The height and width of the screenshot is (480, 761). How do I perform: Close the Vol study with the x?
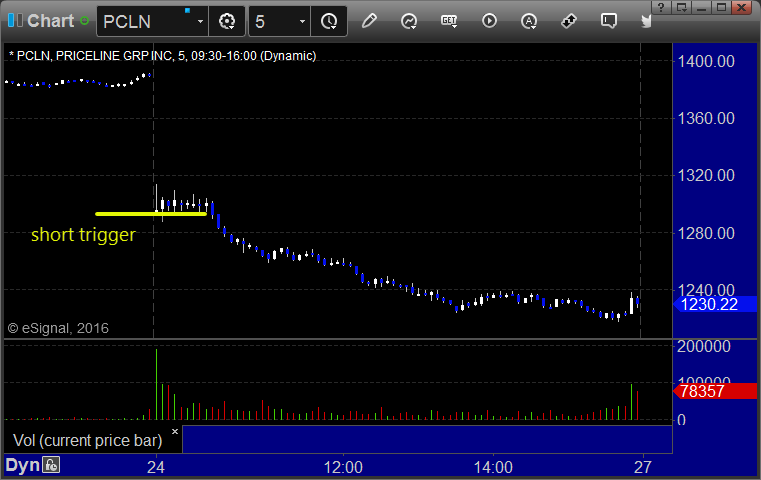pos(175,431)
